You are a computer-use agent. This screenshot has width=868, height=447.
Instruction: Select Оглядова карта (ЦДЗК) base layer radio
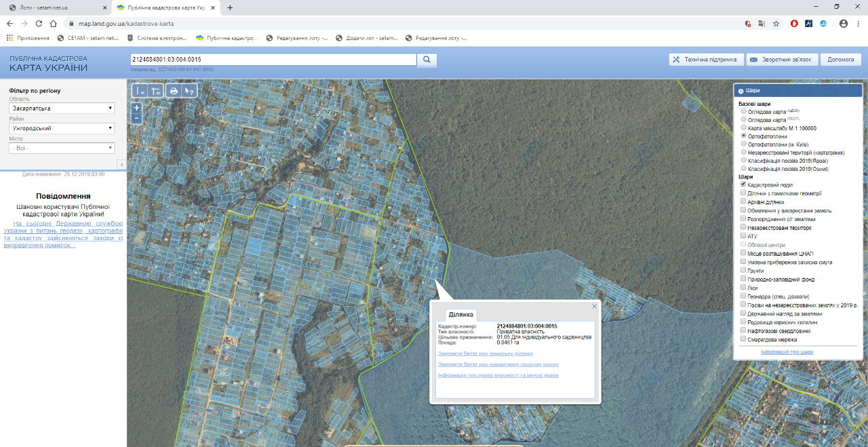(x=744, y=111)
